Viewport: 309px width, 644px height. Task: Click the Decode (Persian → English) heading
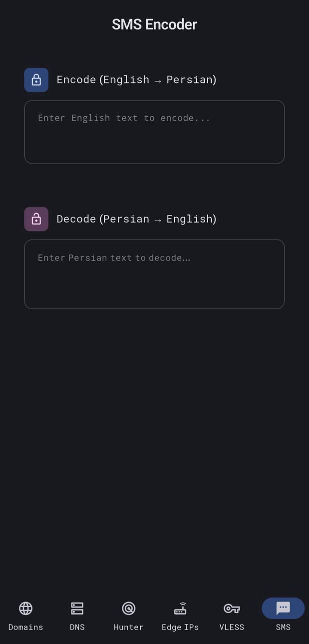click(x=136, y=218)
